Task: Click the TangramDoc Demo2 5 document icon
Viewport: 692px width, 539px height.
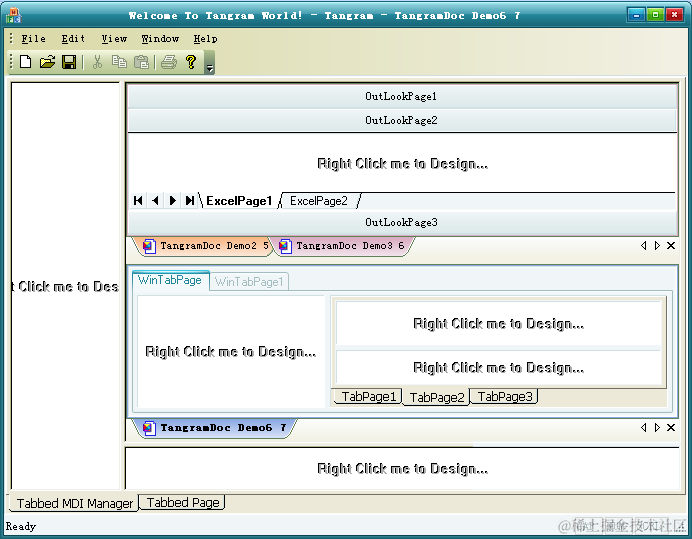Action: 149,246
